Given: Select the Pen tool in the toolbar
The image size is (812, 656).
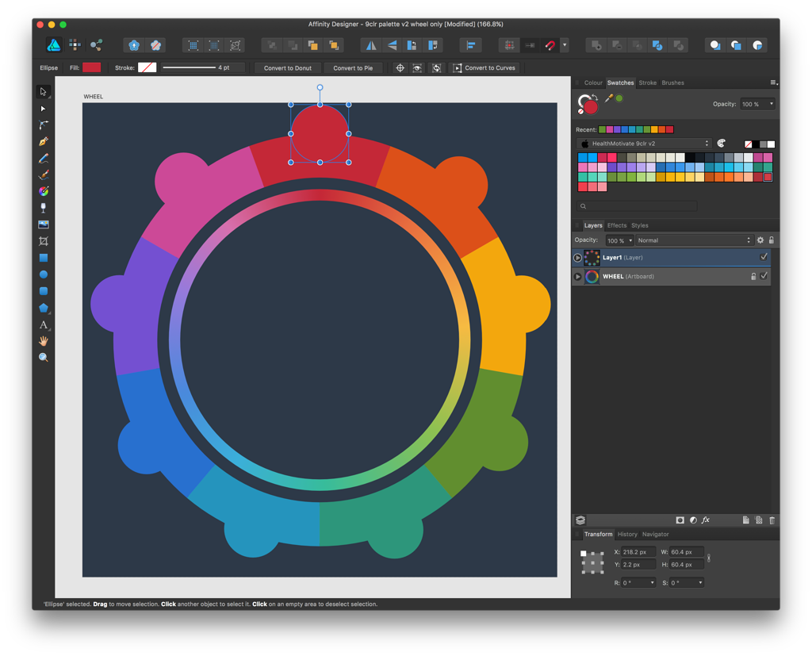Looking at the screenshot, I should 44,141.
